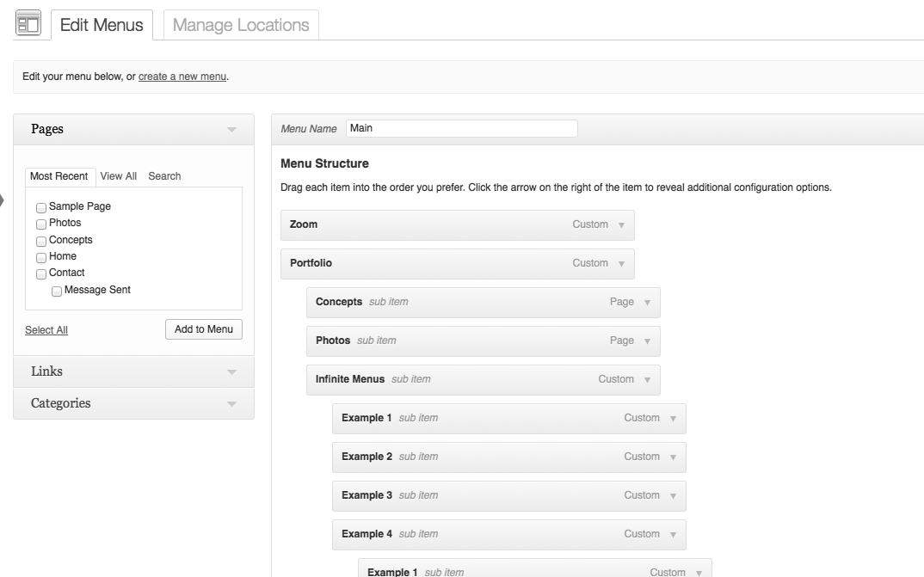Click into the Menu Name field
Image resolution: width=924 pixels, height=577 pixels.
461,128
